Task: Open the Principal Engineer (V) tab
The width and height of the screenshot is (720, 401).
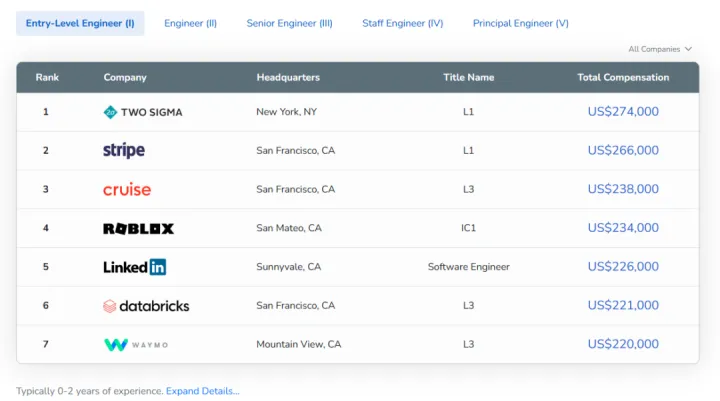Action: 520,23
